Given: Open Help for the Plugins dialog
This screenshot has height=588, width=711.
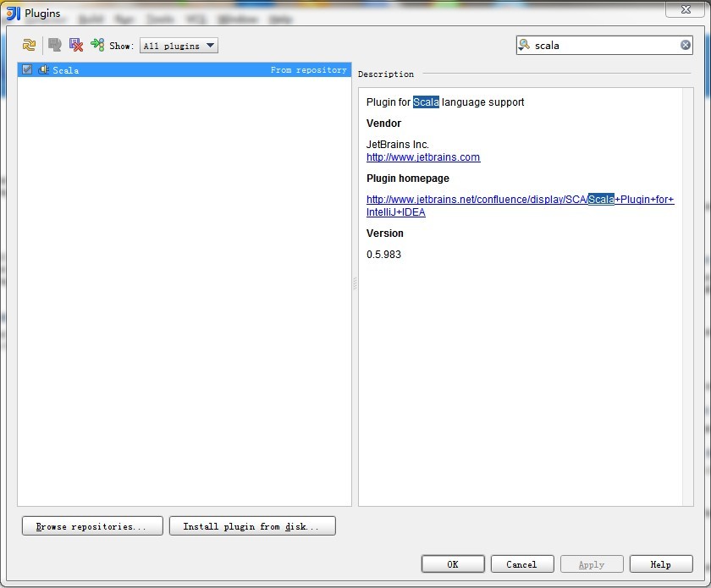Looking at the screenshot, I should pyautogui.click(x=661, y=564).
